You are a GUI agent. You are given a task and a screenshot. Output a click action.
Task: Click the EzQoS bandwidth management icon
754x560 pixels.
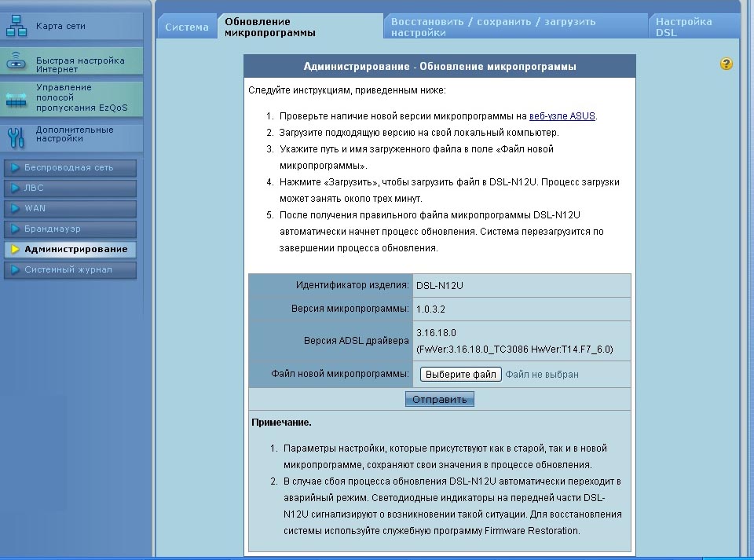coord(16,99)
